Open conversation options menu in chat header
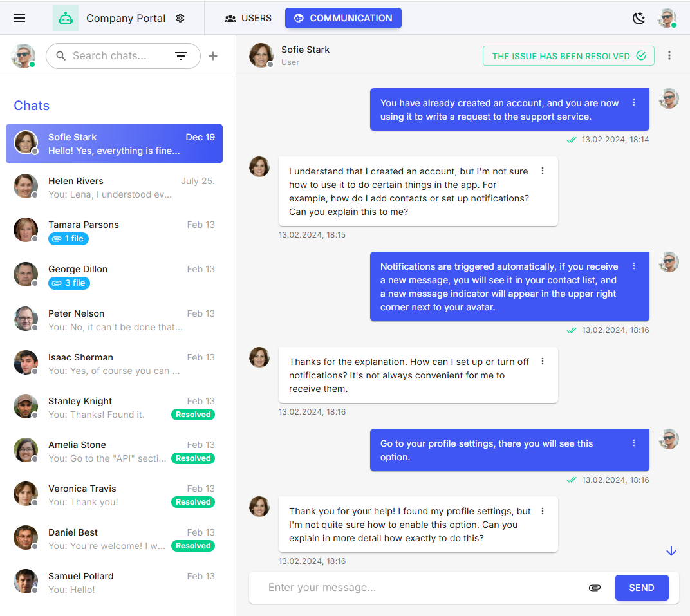The image size is (690, 616). point(669,56)
